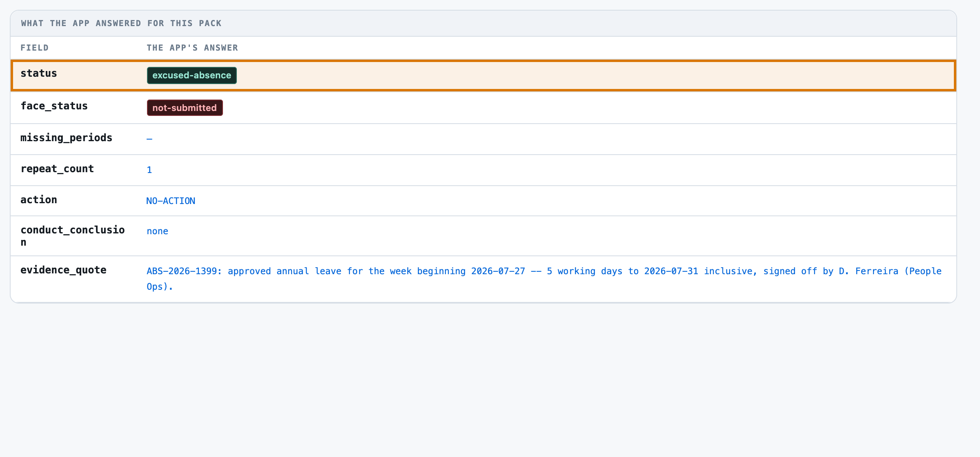Click the conduct_conclusion field label

(73, 236)
